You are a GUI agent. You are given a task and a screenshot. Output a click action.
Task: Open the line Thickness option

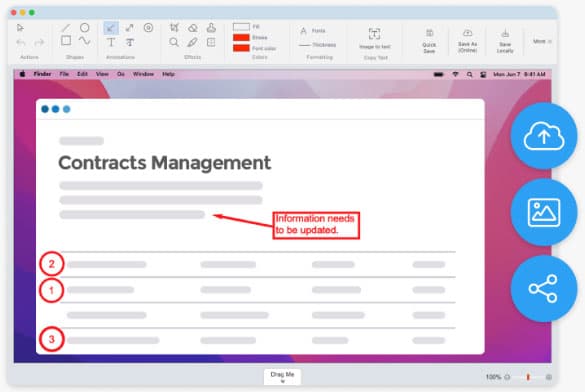317,45
